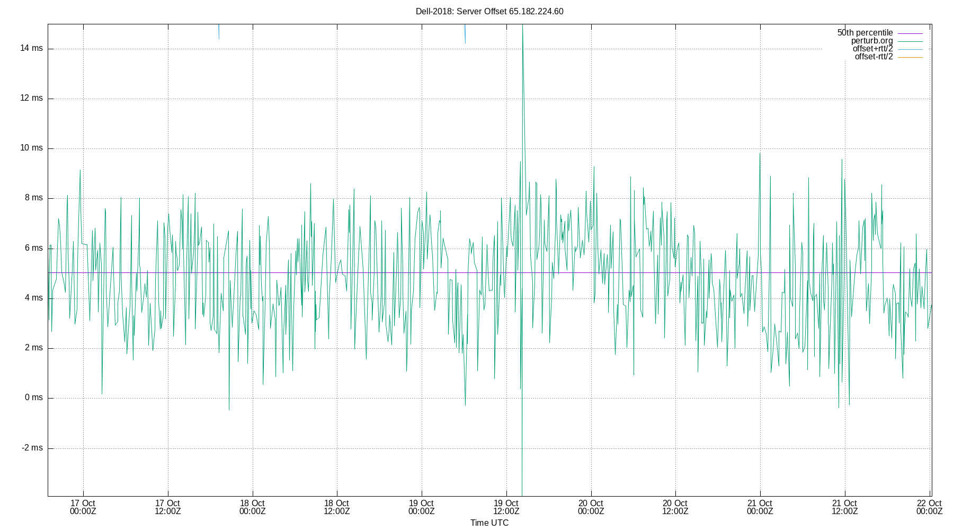Click the orange offset-rtt/2 legend line sample
The height and width of the screenshot is (530, 980).
(x=910, y=57)
